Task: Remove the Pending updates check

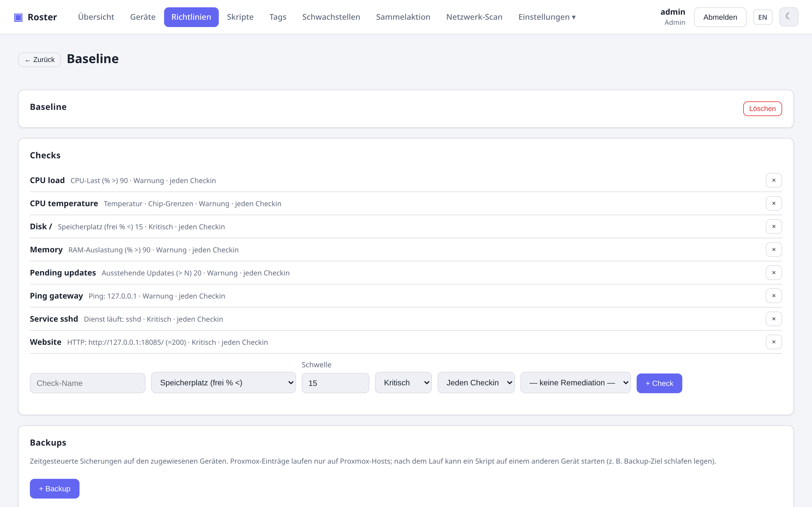Action: pos(774,273)
